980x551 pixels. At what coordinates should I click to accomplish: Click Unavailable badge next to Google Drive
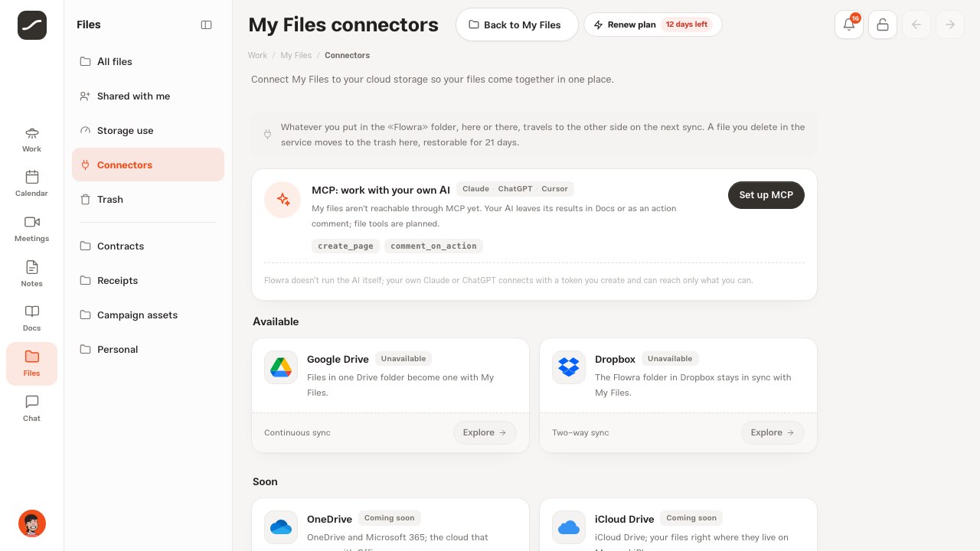403,358
